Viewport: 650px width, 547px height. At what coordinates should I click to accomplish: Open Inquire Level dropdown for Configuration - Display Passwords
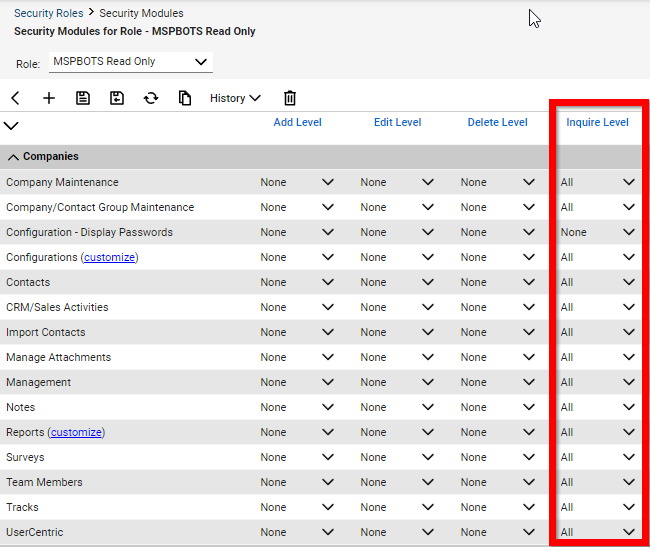tap(598, 232)
